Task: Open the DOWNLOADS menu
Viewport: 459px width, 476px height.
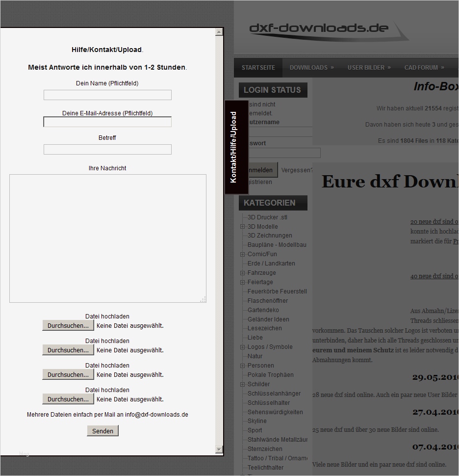Action: pyautogui.click(x=311, y=67)
